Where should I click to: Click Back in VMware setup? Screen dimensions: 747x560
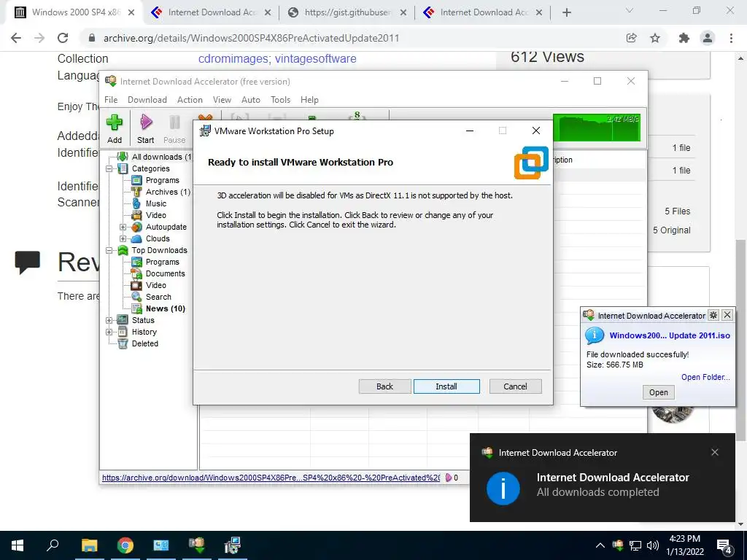[385, 386]
